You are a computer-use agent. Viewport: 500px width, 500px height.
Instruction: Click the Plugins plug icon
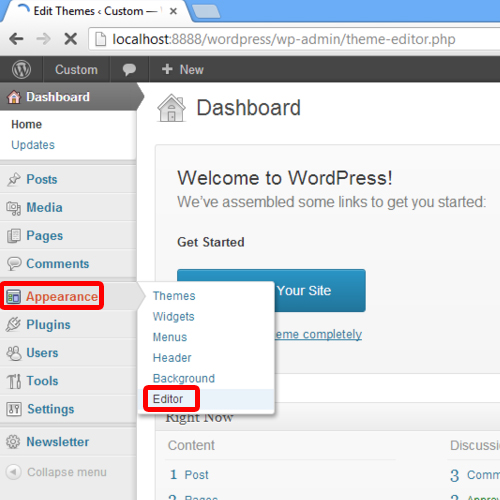tap(13, 324)
